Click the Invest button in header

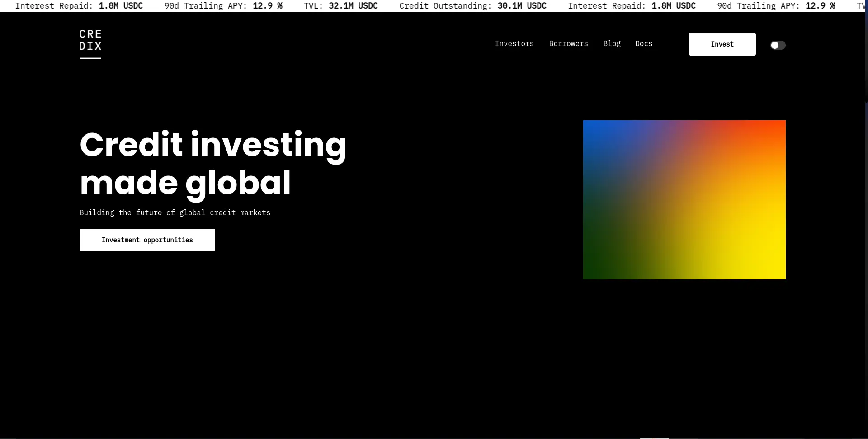722,44
